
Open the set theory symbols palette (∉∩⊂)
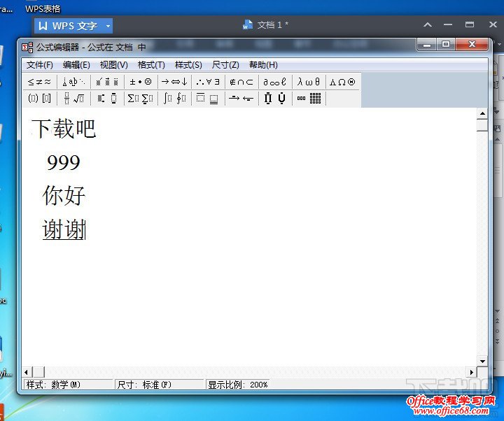[241, 82]
